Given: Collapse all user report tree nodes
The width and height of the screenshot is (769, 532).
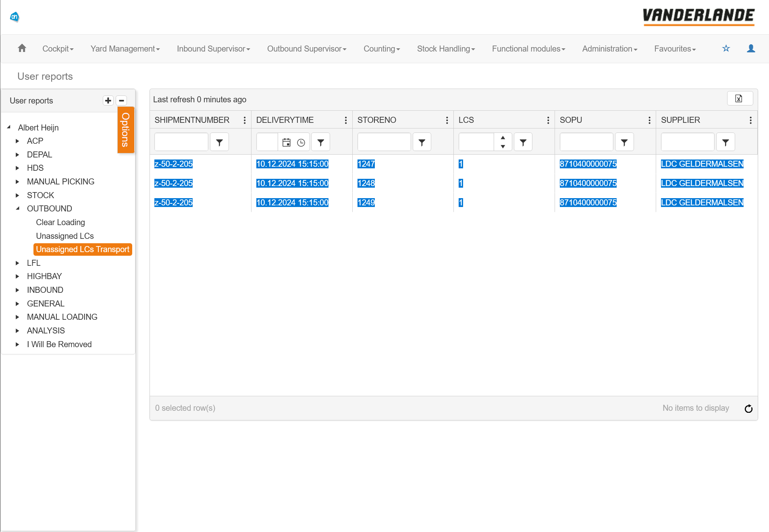Looking at the screenshot, I should [121, 100].
